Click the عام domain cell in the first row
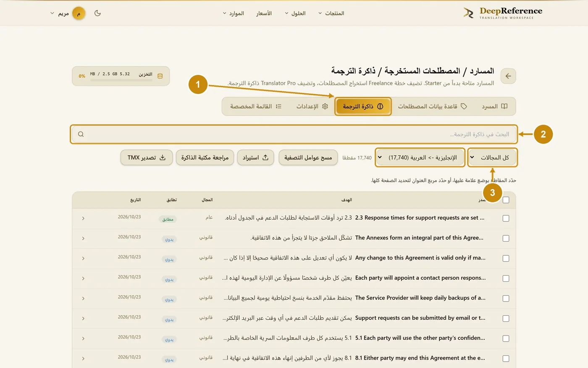Screen dimensions: 588x368 click(209, 217)
